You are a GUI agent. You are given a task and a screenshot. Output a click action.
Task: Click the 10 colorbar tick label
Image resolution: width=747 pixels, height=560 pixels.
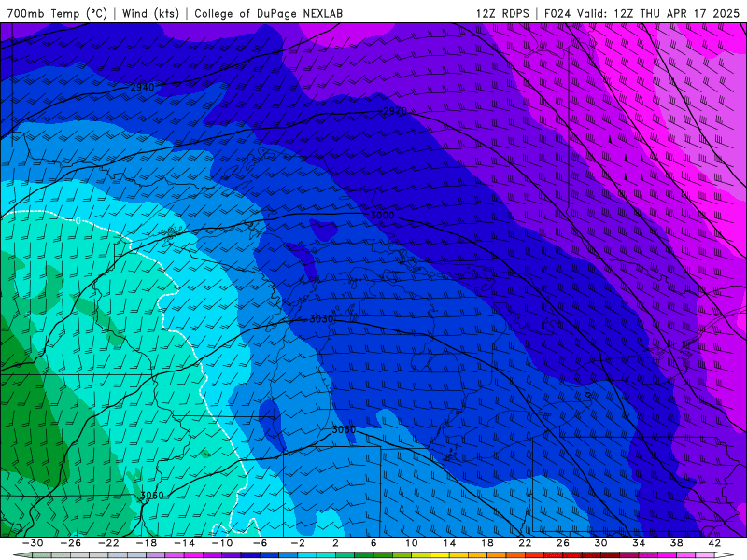pos(411,543)
